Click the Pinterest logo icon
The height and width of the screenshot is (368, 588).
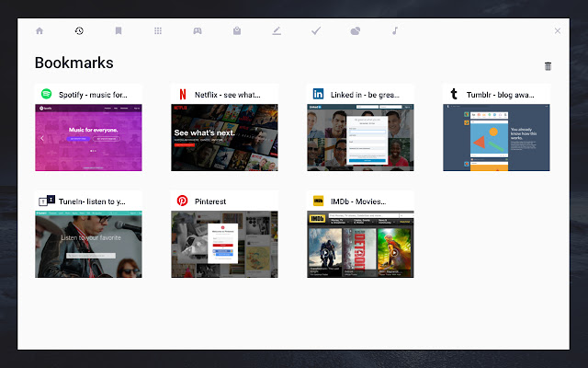point(182,201)
